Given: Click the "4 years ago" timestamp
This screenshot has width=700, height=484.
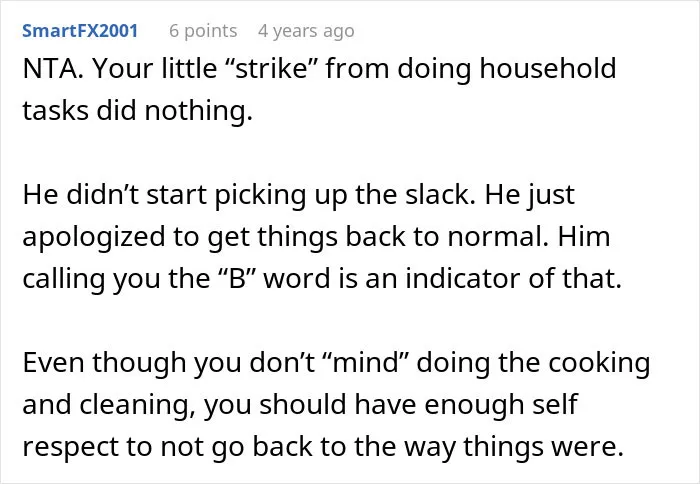Looking at the screenshot, I should tap(306, 31).
